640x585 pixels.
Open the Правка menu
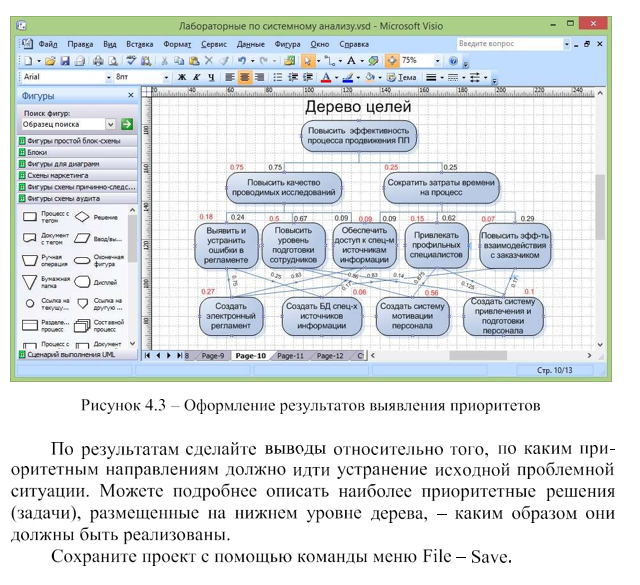click(x=80, y=44)
